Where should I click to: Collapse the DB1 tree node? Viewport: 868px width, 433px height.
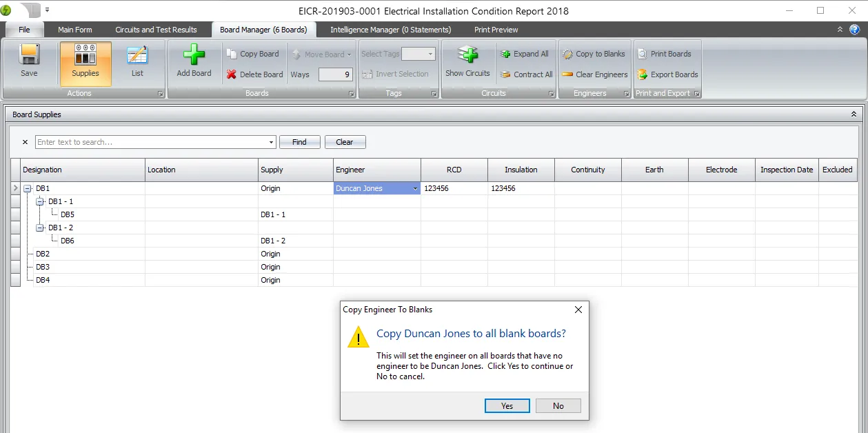[x=26, y=188]
